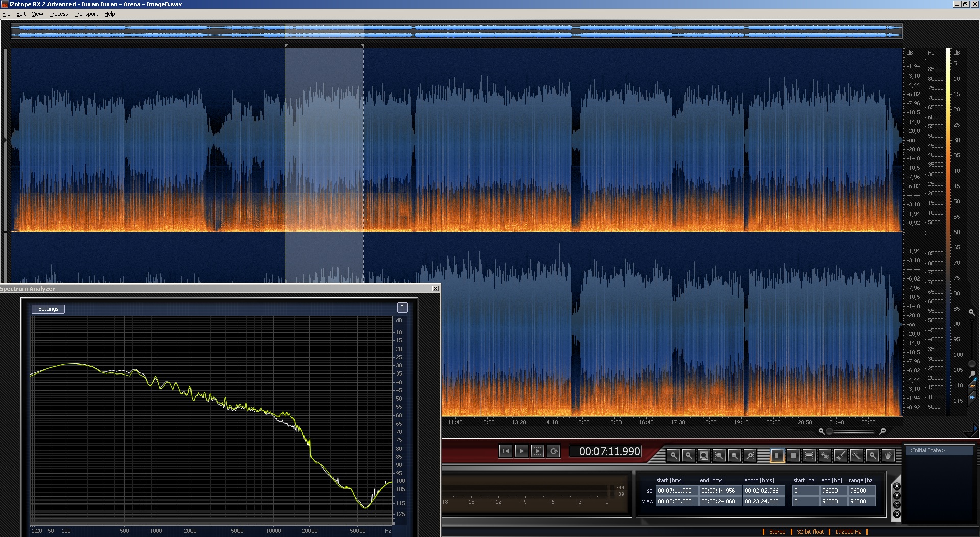Start playback with the Play button

pyautogui.click(x=521, y=451)
